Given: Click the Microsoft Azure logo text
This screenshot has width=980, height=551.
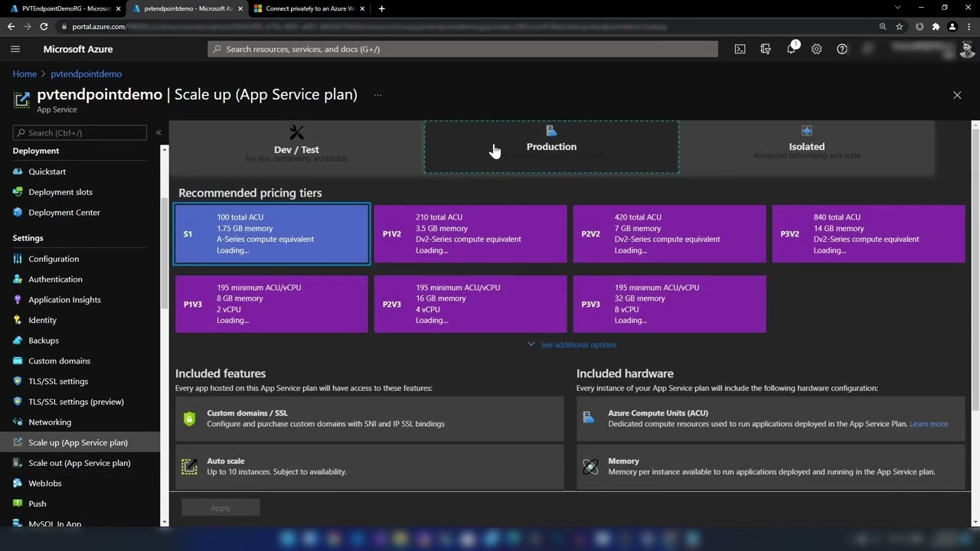Looking at the screenshot, I should click(x=78, y=49).
